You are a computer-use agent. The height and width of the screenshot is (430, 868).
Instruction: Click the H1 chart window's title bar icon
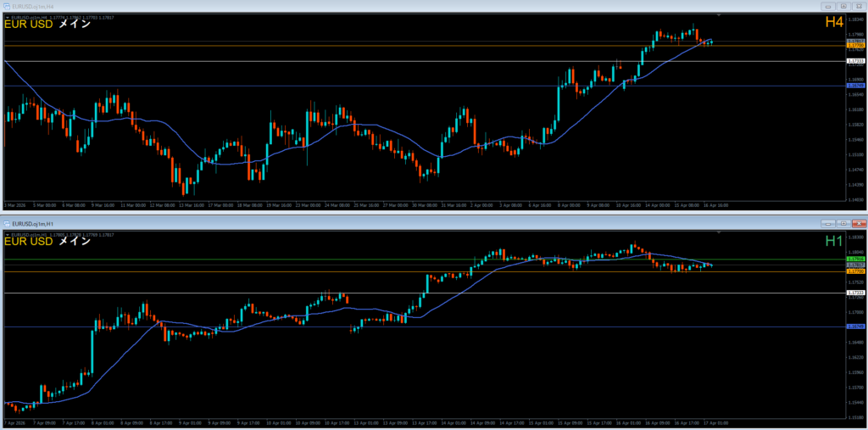tap(8, 223)
